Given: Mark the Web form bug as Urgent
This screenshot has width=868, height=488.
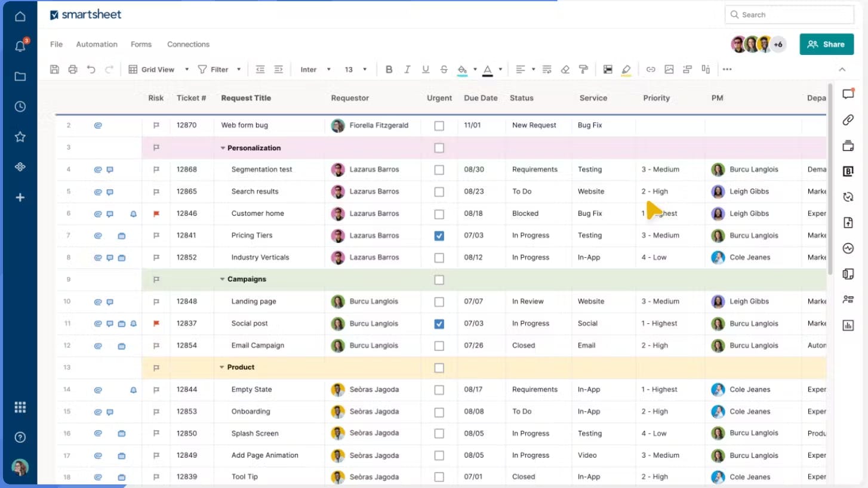Looking at the screenshot, I should click(439, 125).
